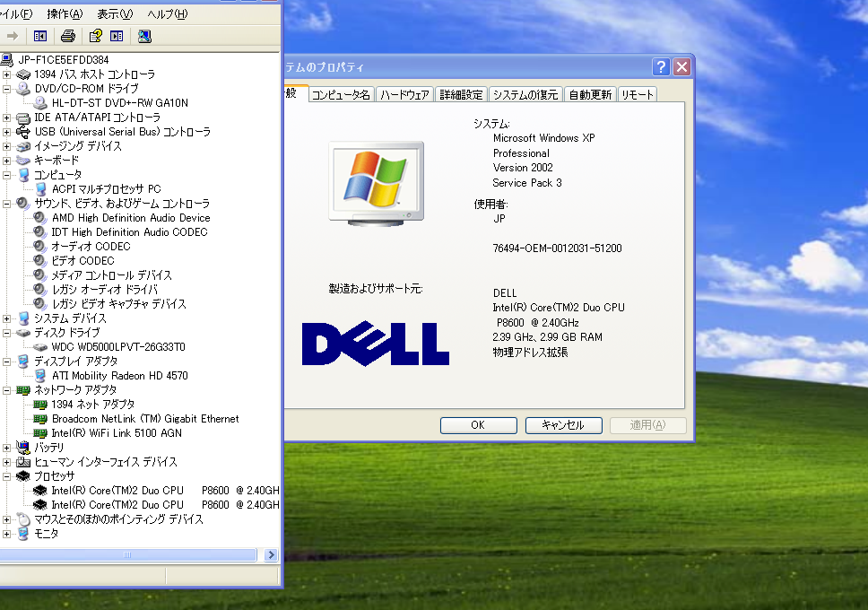This screenshot has width=868, height=610.
Task: Close the System Properties dialog
Action: (x=682, y=67)
